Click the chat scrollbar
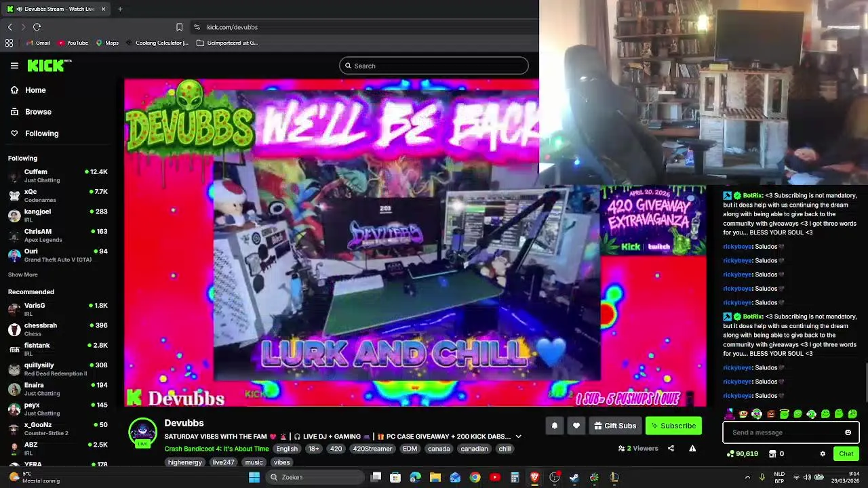 coord(865,383)
